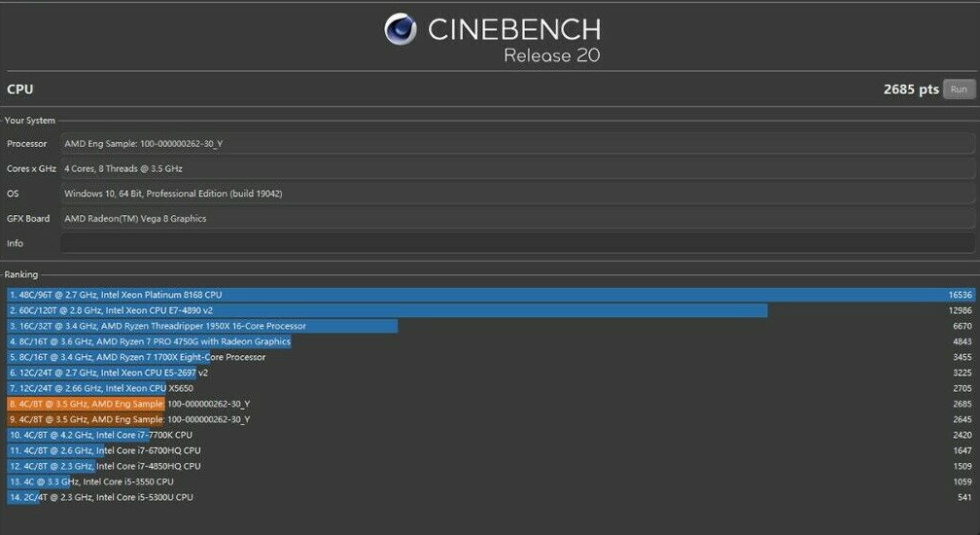
Task: Select the orange AMD Eng Sample 2685 row
Action: tap(491, 404)
